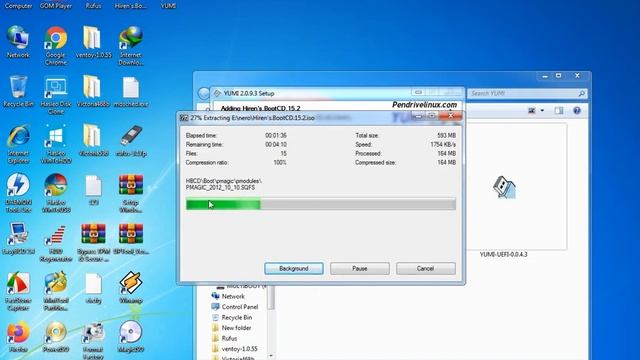Toggle Explorer preview pane icon
Screen dimensions: 640x360
point(559,111)
